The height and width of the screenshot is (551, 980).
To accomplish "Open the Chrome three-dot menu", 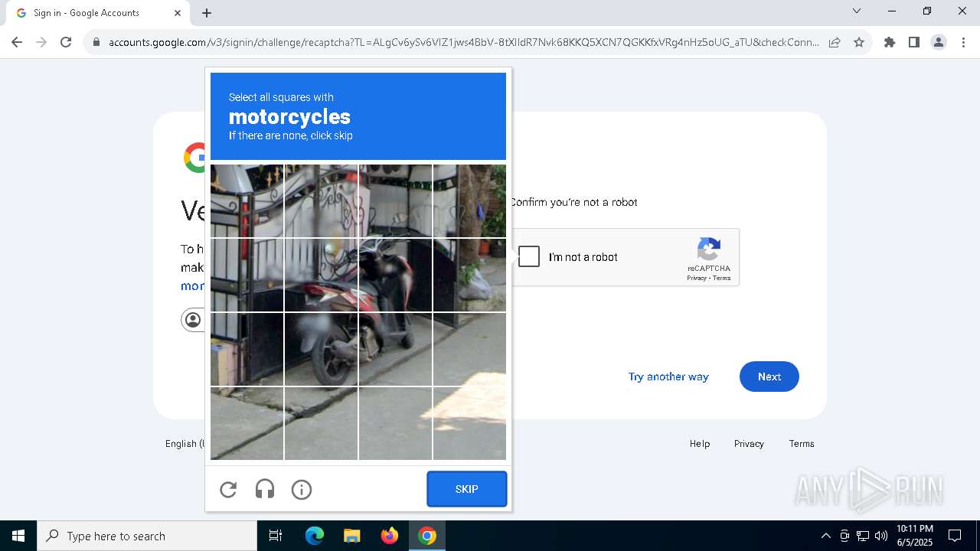I will [963, 42].
